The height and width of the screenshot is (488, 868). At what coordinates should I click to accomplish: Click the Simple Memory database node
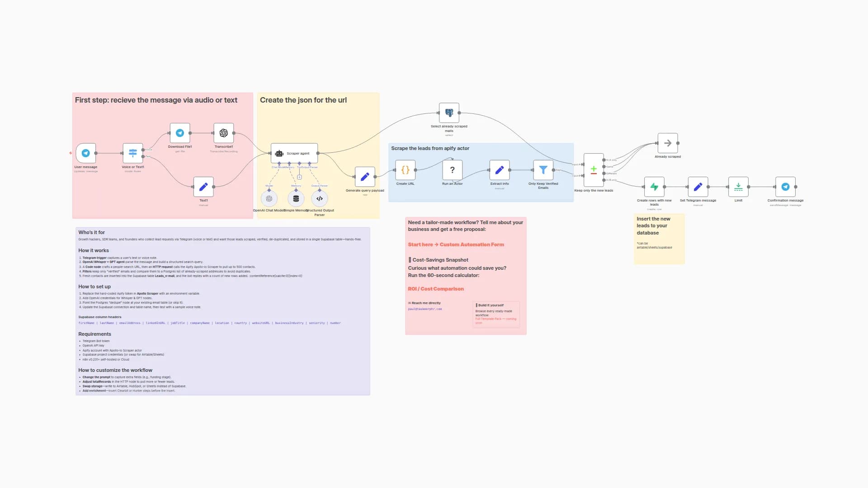coord(296,198)
